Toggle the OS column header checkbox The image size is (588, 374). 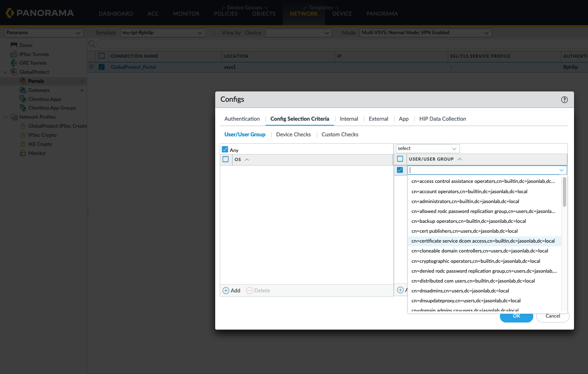[225, 159]
